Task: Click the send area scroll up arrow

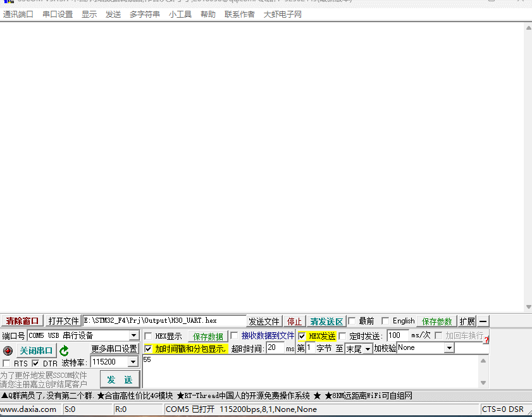Action: pos(483,361)
